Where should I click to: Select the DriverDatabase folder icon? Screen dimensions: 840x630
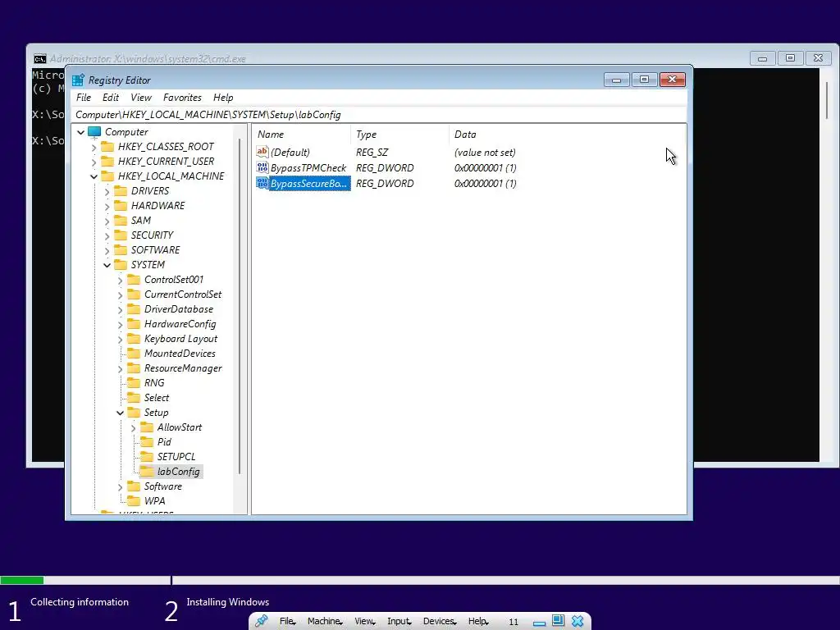pos(134,309)
